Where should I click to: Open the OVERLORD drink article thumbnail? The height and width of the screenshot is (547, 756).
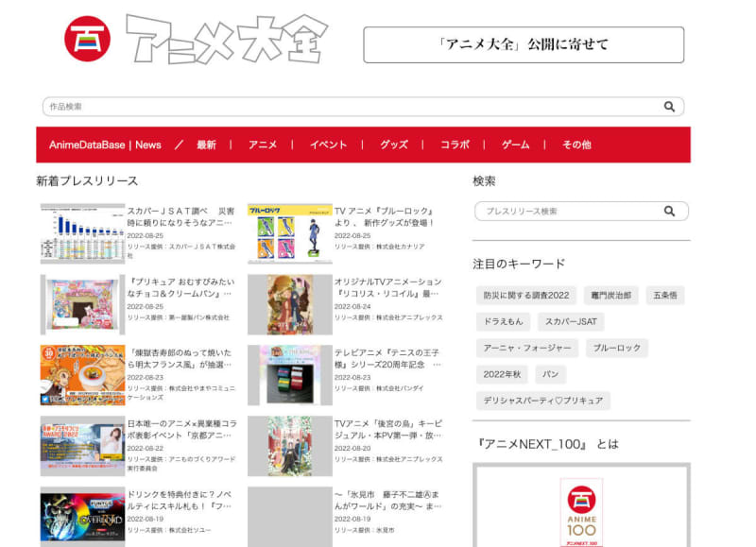pos(82,517)
